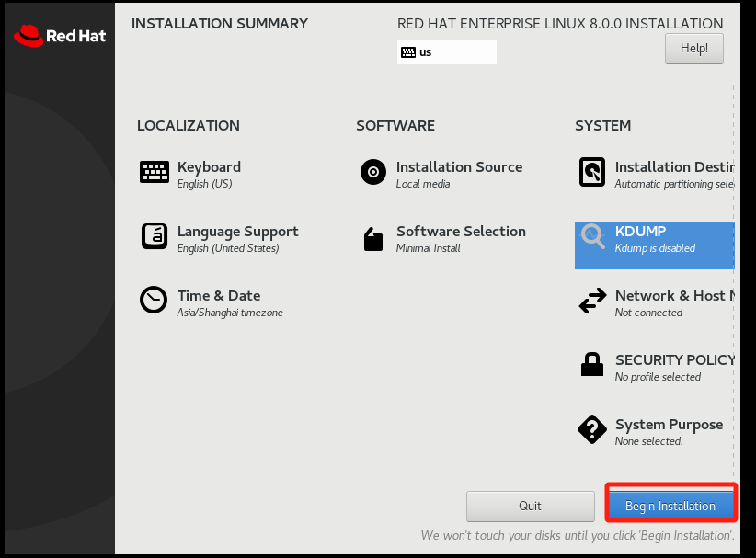Click the Help! button

point(693,49)
